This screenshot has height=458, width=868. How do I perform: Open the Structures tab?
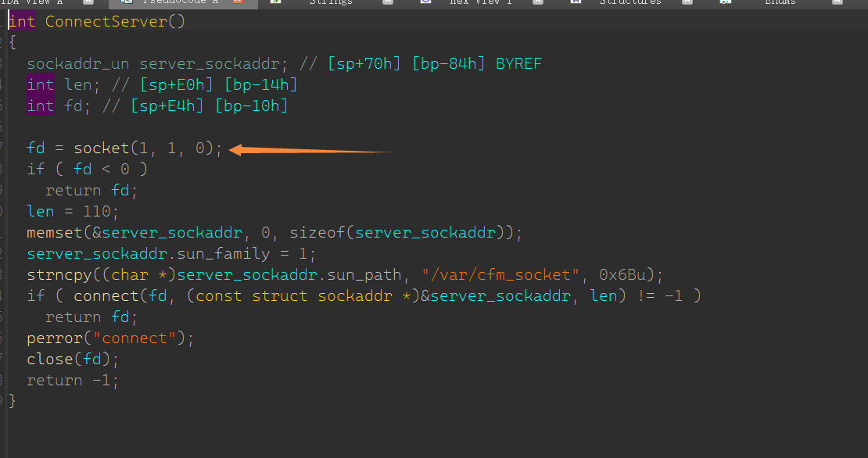click(630, 2)
